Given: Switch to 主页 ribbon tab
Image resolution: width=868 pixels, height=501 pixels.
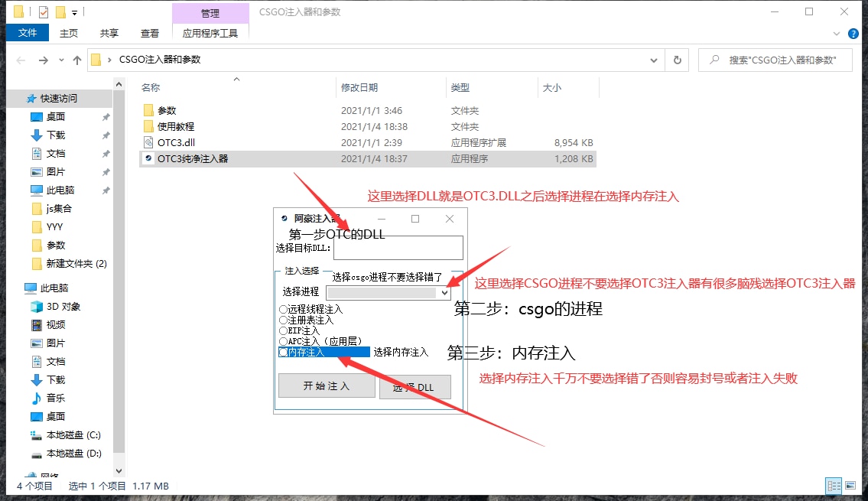Looking at the screenshot, I should [x=69, y=33].
